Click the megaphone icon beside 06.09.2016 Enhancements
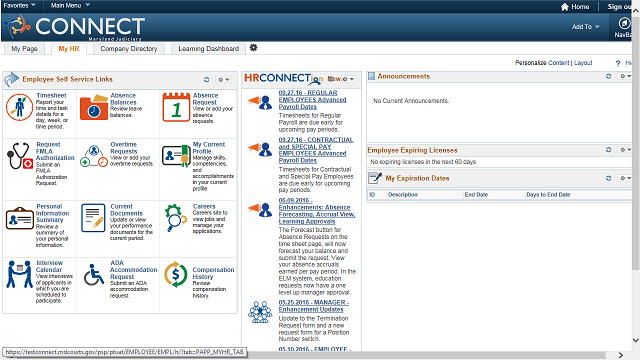This screenshot has width=640, height=360. [260, 209]
